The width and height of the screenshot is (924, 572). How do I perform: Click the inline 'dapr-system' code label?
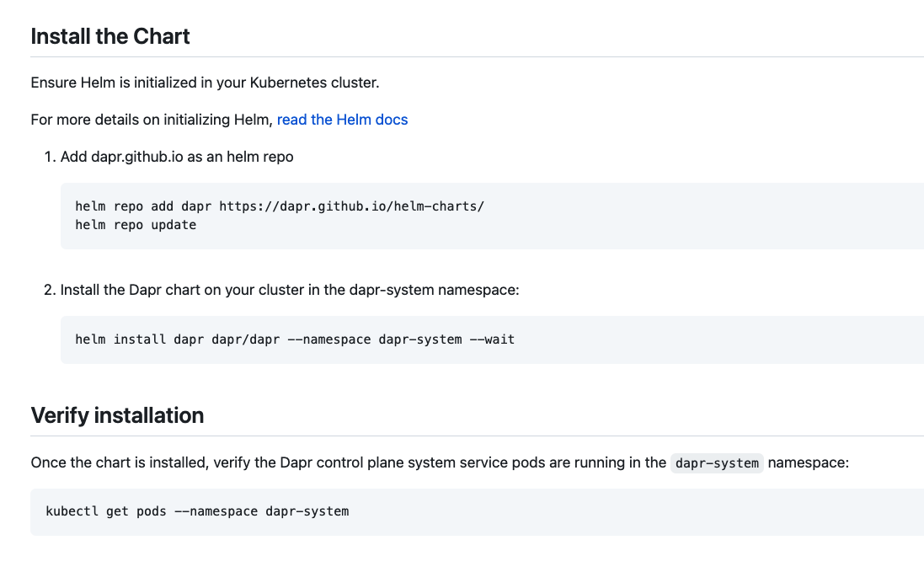717,463
